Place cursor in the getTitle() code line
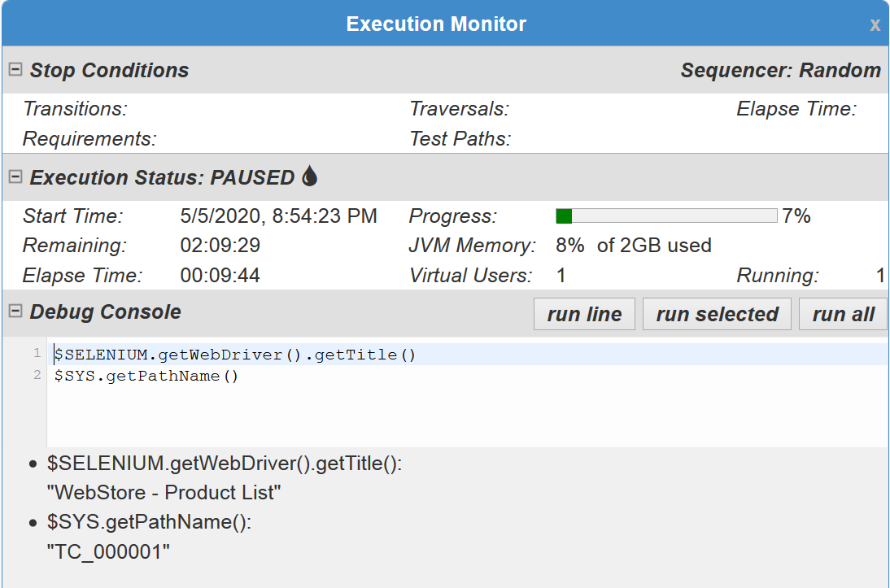 click(235, 355)
